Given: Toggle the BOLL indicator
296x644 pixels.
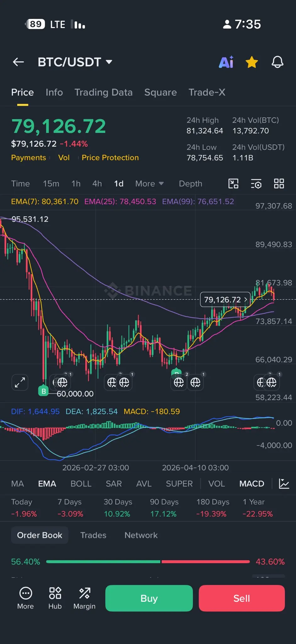Looking at the screenshot, I should 81,484.
